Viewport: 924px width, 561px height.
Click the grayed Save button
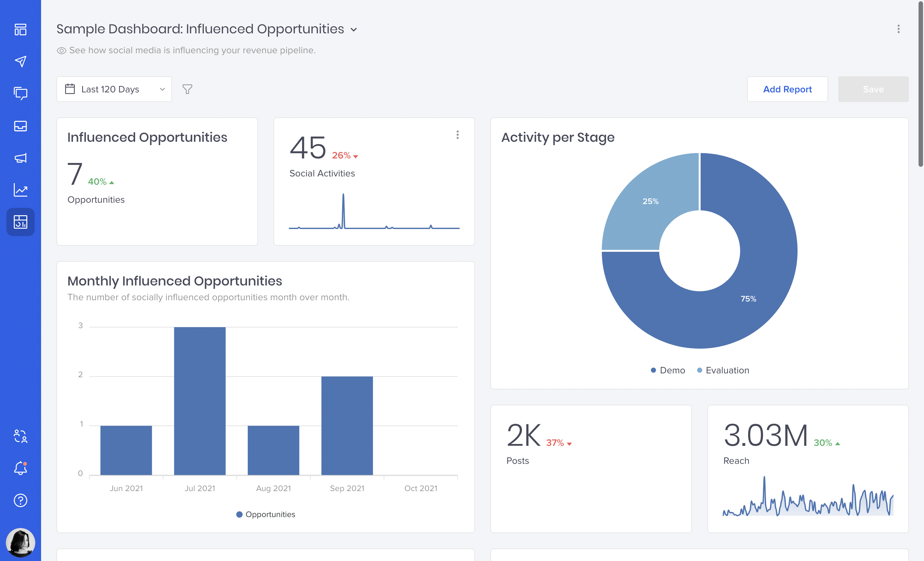click(x=873, y=89)
